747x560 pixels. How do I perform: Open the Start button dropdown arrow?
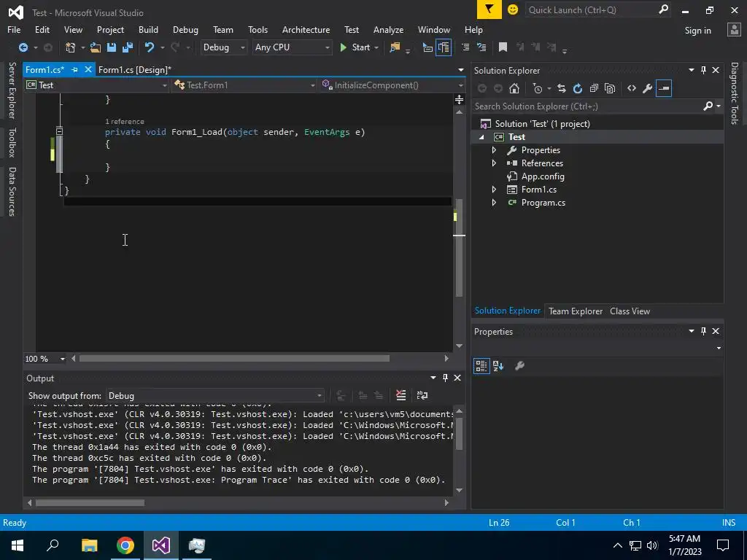pos(376,47)
